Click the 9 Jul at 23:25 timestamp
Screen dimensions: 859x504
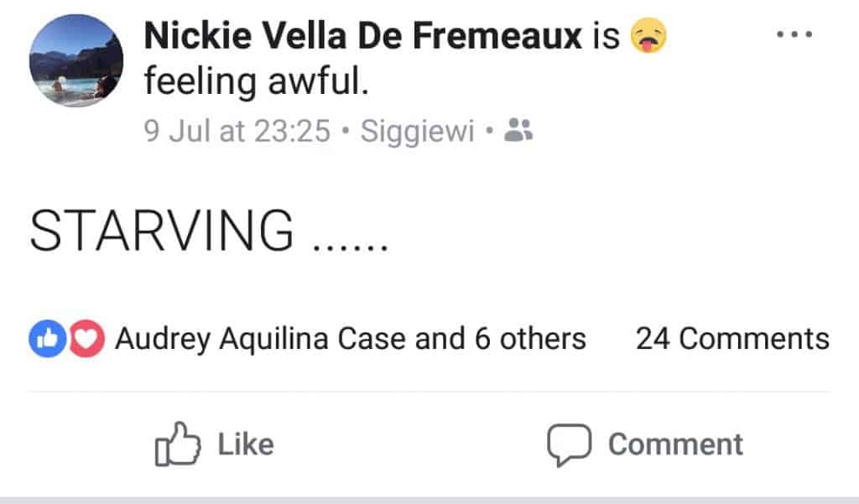(237, 131)
